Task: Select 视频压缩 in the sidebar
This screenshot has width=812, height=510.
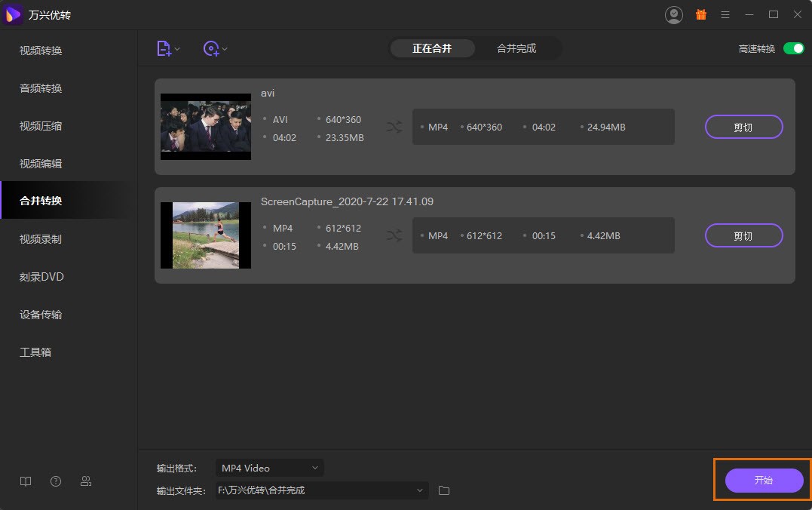Action: (x=41, y=126)
